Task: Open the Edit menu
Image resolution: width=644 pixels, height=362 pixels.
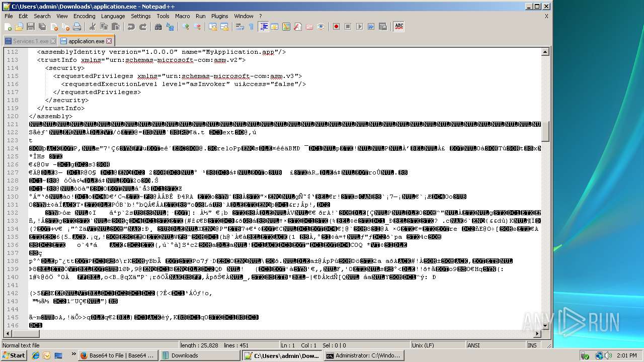Action: coord(23,16)
